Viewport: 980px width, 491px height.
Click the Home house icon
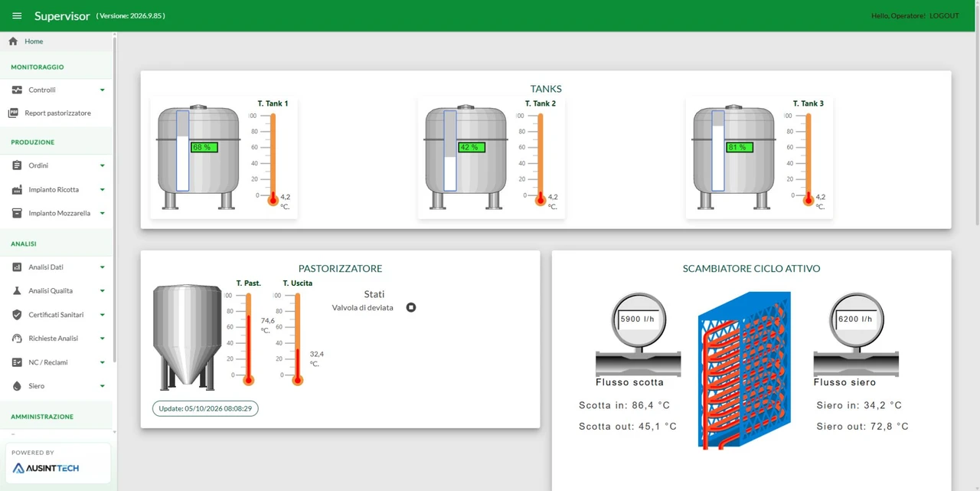point(13,41)
